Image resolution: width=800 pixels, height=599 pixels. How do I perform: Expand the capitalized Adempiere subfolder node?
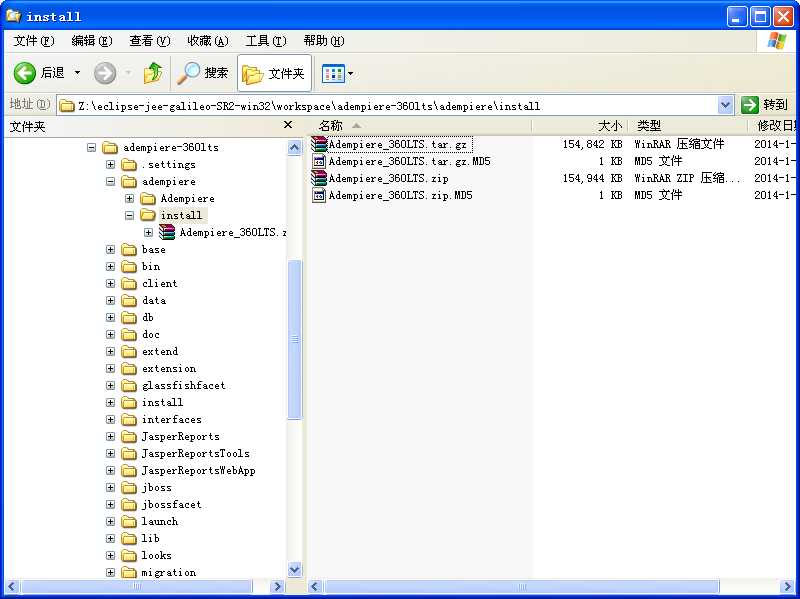pos(130,198)
